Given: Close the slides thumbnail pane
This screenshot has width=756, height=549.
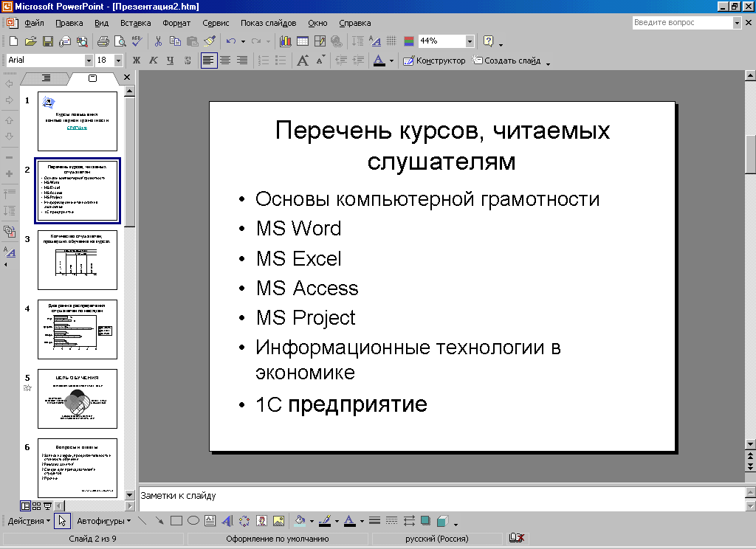Looking at the screenshot, I should pos(127,77).
